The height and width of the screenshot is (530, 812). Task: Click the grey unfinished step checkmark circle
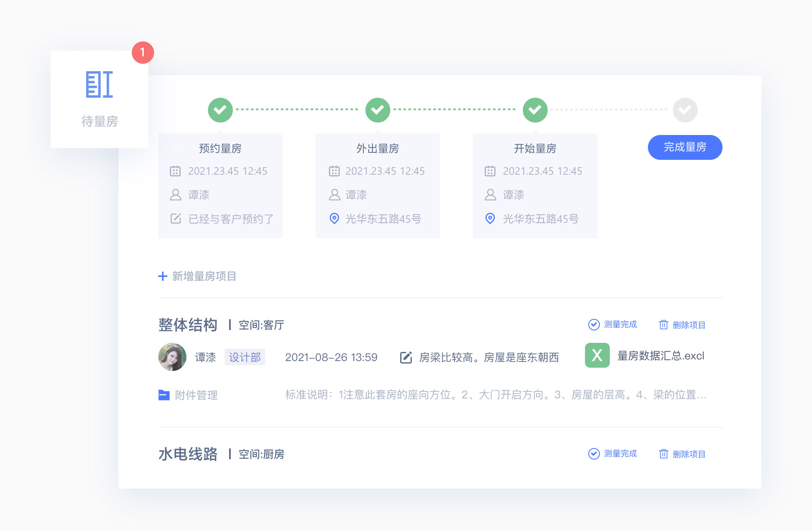[x=685, y=110]
